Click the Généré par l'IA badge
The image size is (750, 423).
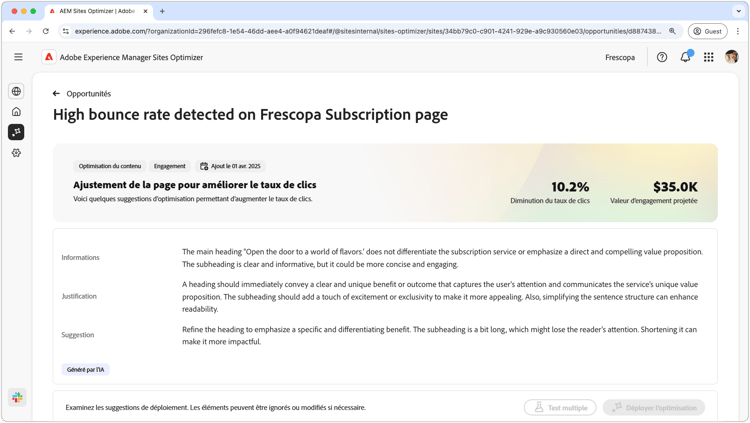point(86,369)
